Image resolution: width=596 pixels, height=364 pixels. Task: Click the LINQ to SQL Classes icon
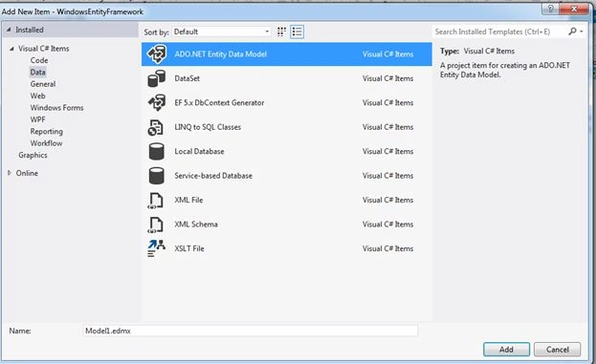tap(156, 127)
